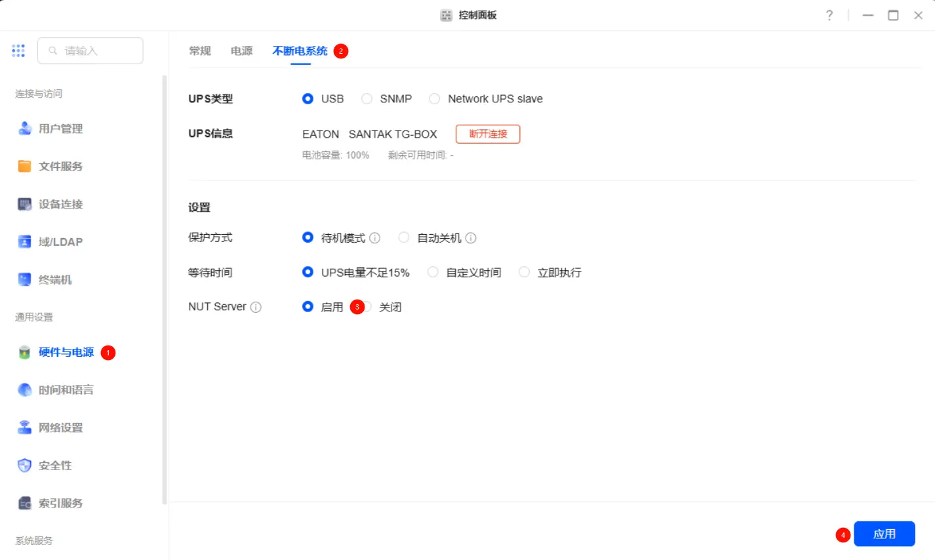
Task: Select 自定义时间 wait time option
Action: coord(433,272)
